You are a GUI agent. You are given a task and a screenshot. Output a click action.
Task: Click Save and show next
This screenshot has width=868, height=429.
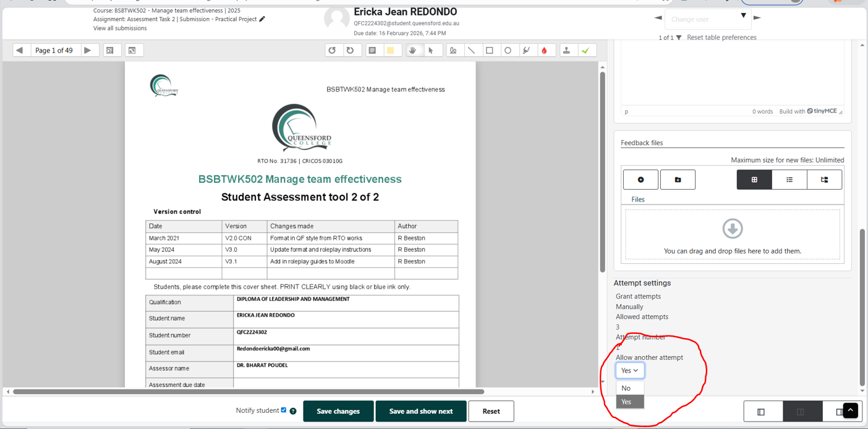[x=420, y=412]
